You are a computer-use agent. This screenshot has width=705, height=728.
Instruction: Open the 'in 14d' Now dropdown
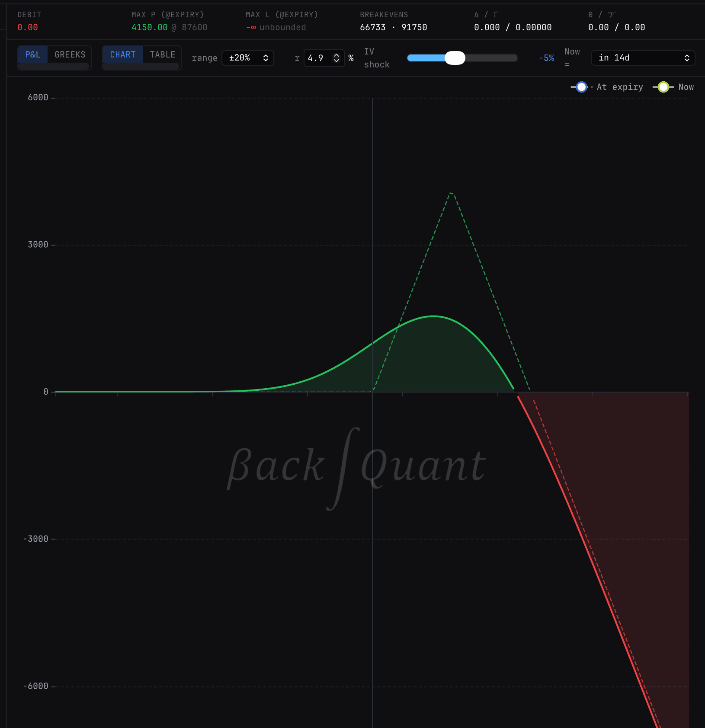(643, 58)
